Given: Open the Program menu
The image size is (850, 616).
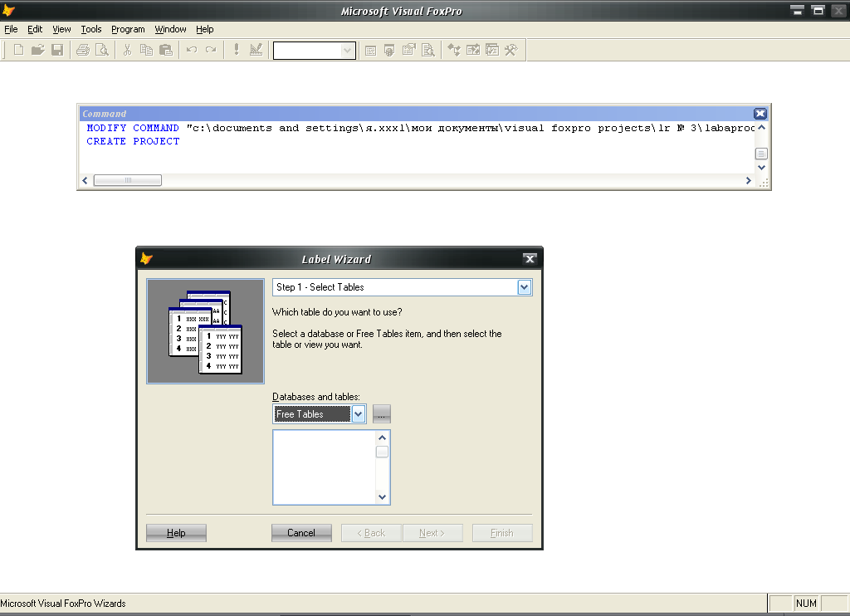Looking at the screenshot, I should click(128, 29).
